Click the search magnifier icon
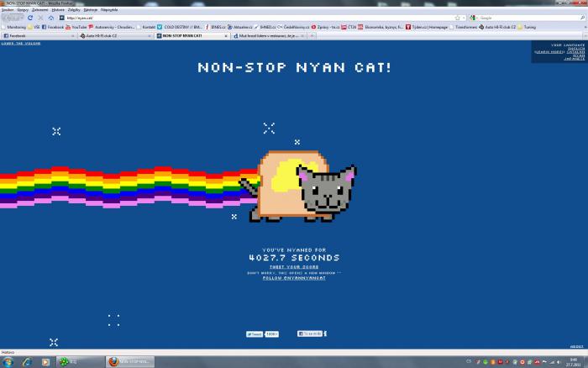588x368 pixels. [574, 17]
